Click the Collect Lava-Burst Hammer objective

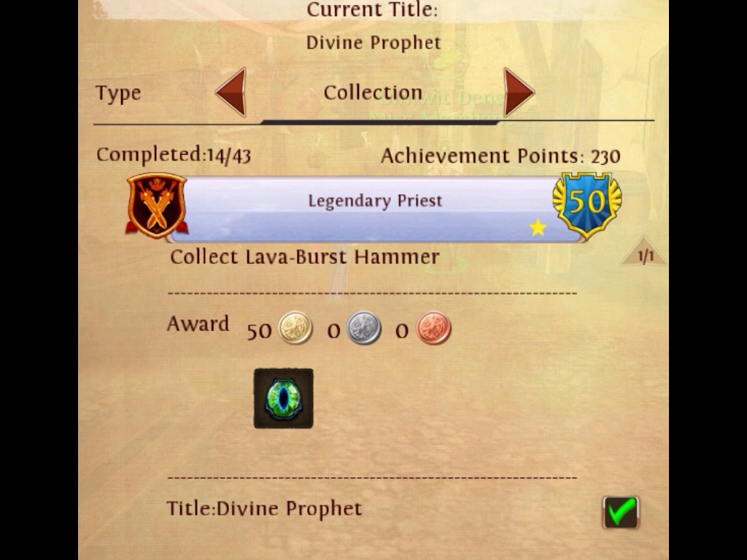click(x=305, y=257)
